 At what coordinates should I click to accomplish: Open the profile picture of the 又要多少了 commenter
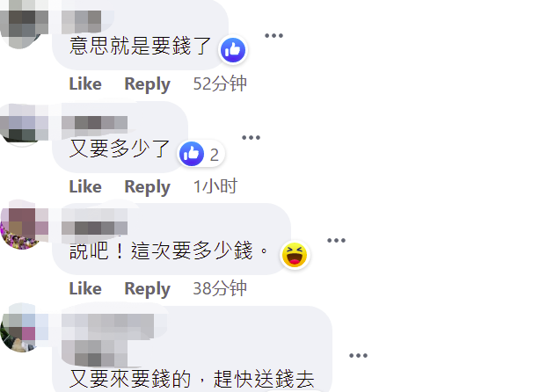23,123
